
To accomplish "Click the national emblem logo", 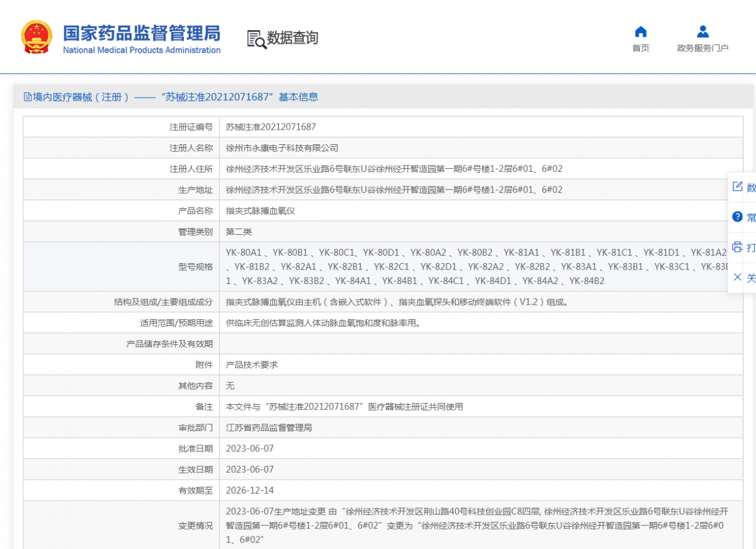I will tap(37, 37).
